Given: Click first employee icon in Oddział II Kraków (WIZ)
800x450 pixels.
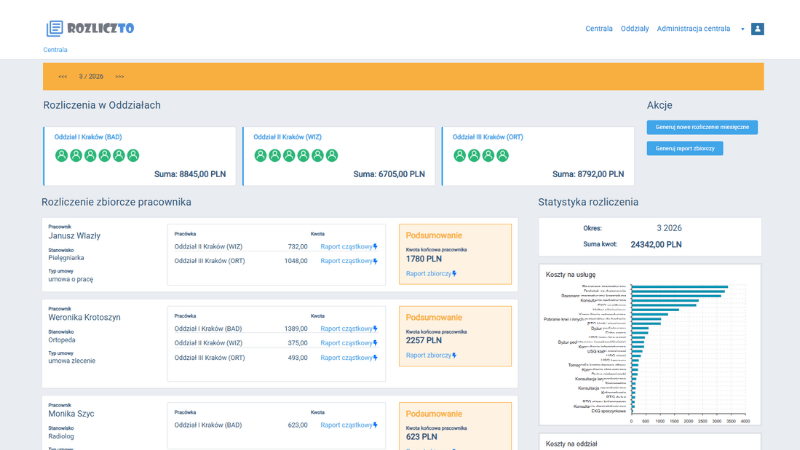Looking at the screenshot, I should click(260, 155).
